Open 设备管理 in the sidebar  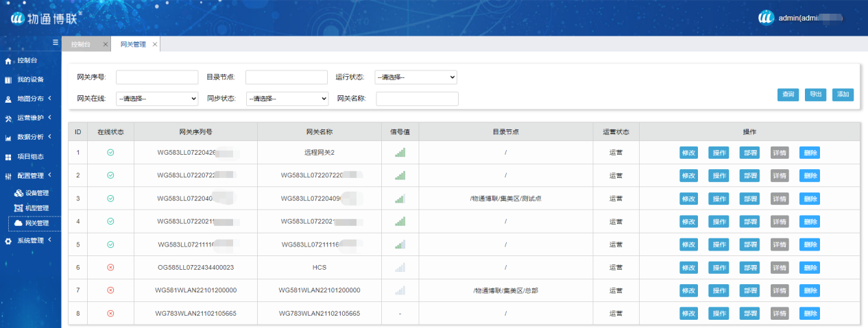36,193
